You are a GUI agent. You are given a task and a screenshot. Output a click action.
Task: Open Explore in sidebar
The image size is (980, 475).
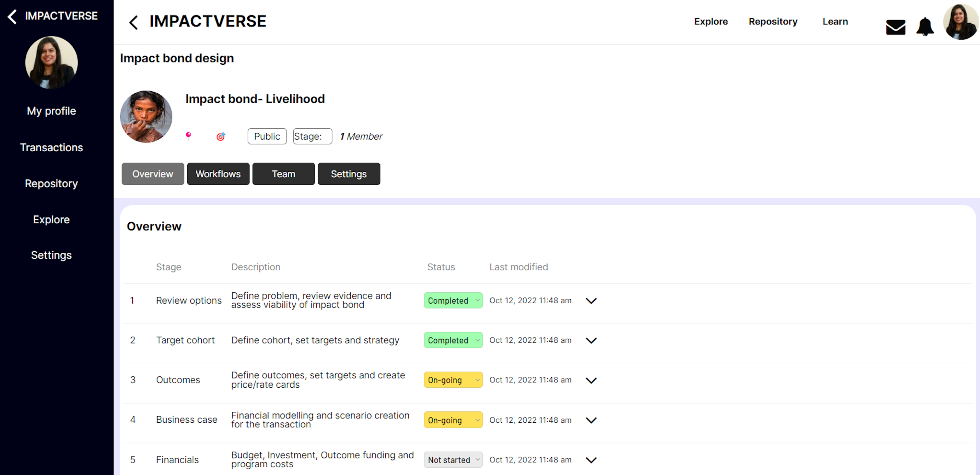pos(51,219)
